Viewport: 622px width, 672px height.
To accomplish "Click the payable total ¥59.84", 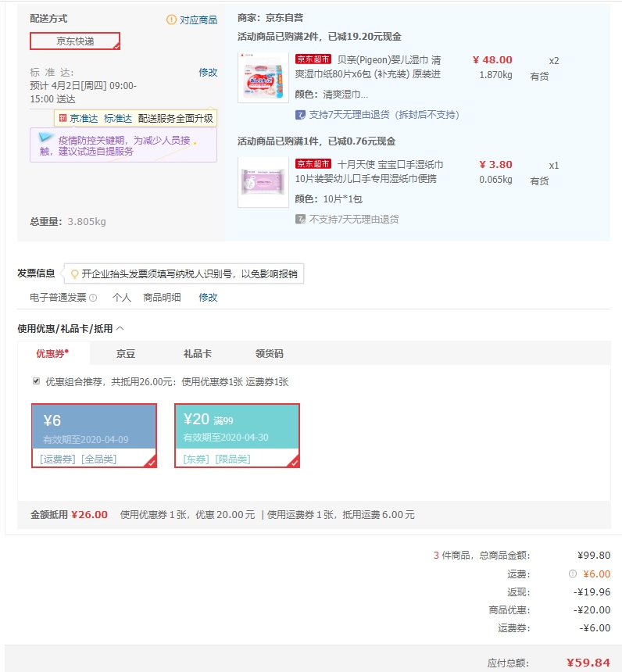I will point(588,663).
